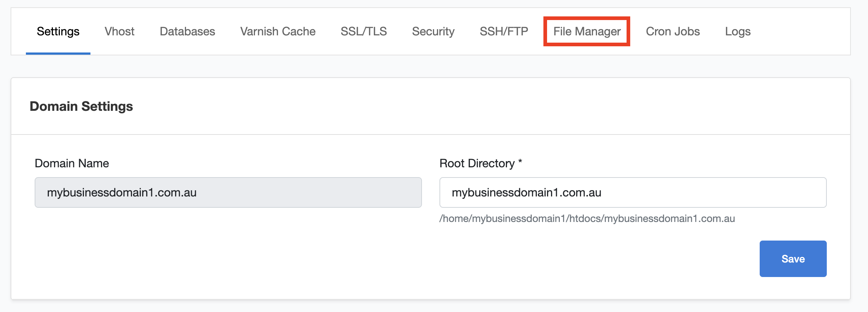Click the /home/mybusinessdomain1/htdocs path hint text
Viewport: 868px width, 312px height.
click(586, 219)
